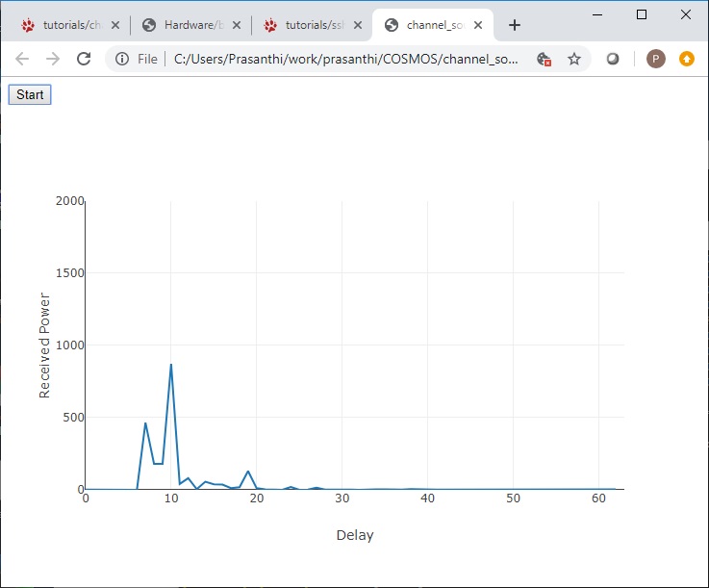
Task: Bookmark this page with the star icon
Action: tap(574, 59)
